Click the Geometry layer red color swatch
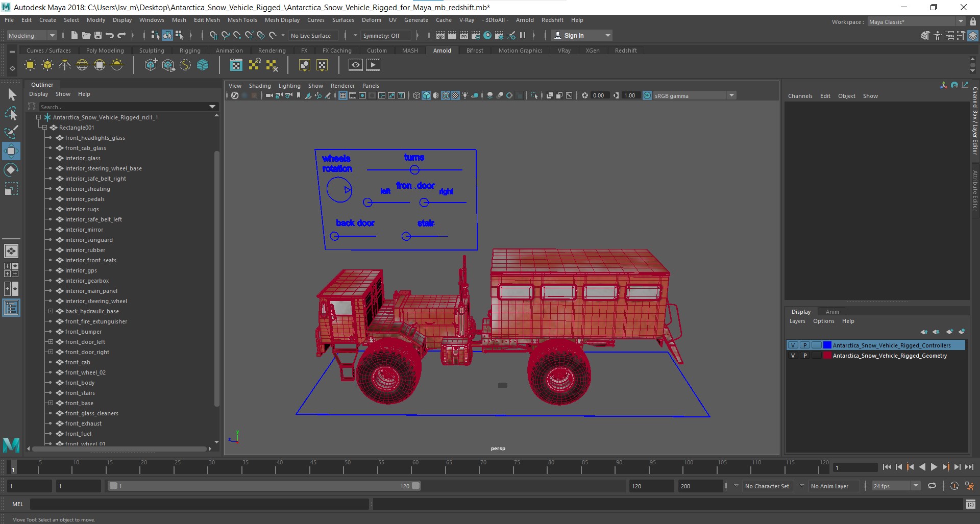 click(x=827, y=356)
